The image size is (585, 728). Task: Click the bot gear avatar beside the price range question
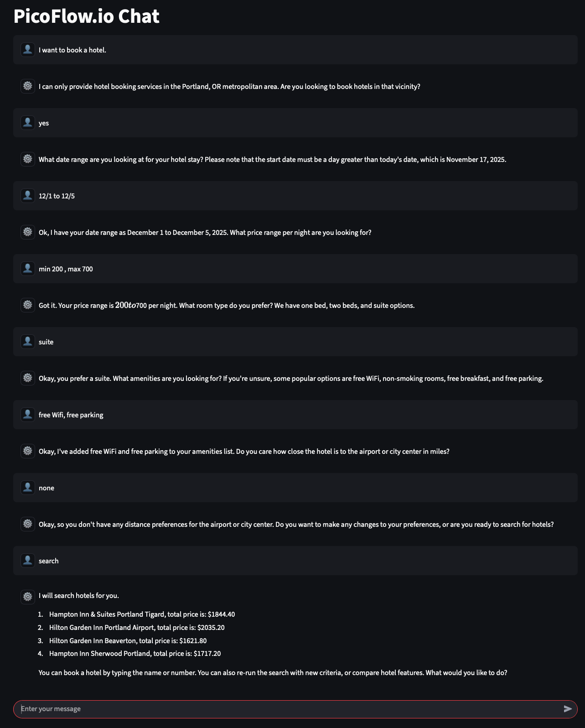28,232
